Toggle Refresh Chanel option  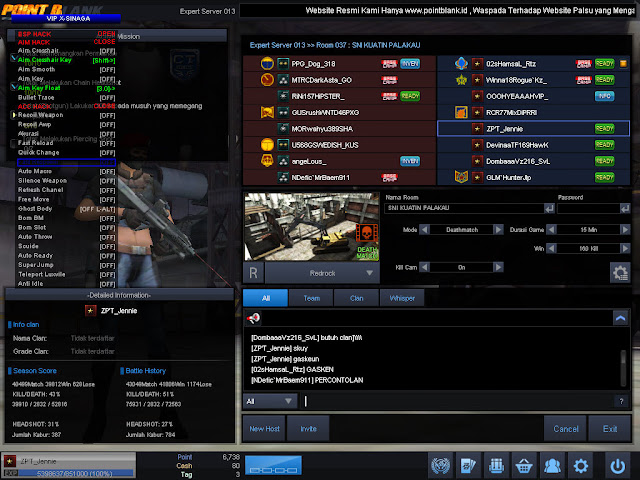coord(67,190)
